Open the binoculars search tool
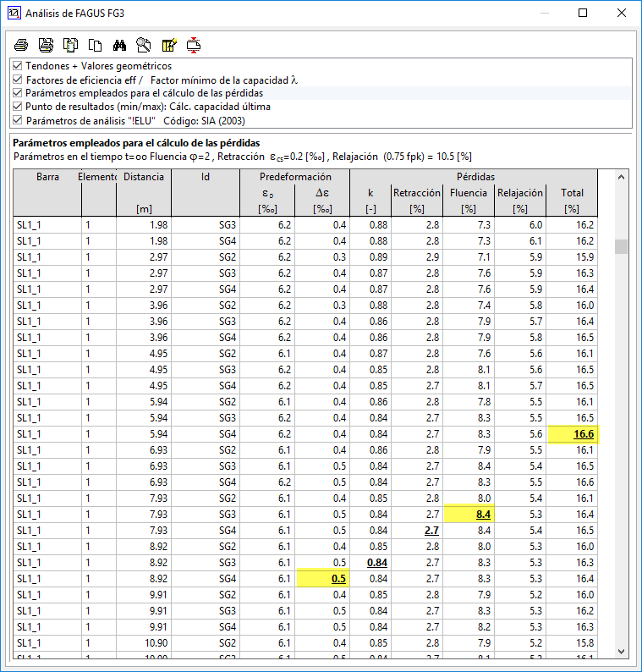Viewport: 642px width, 672px height. point(119,45)
